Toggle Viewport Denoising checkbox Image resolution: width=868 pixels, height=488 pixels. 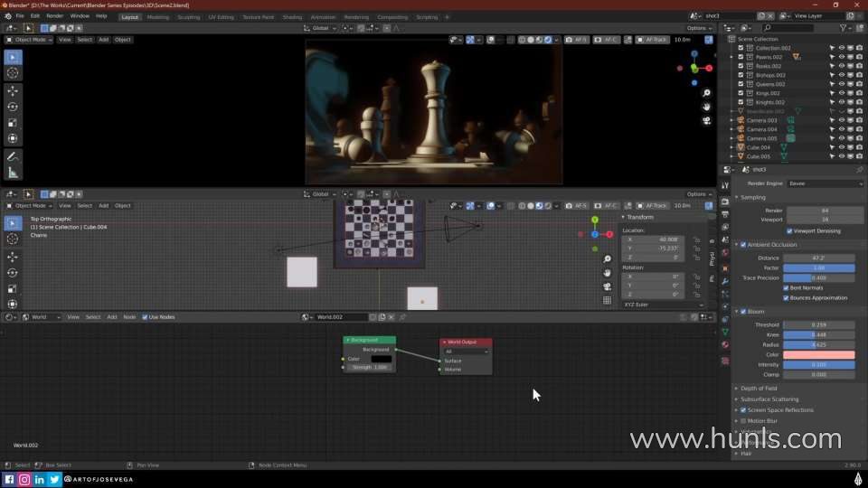pos(789,230)
